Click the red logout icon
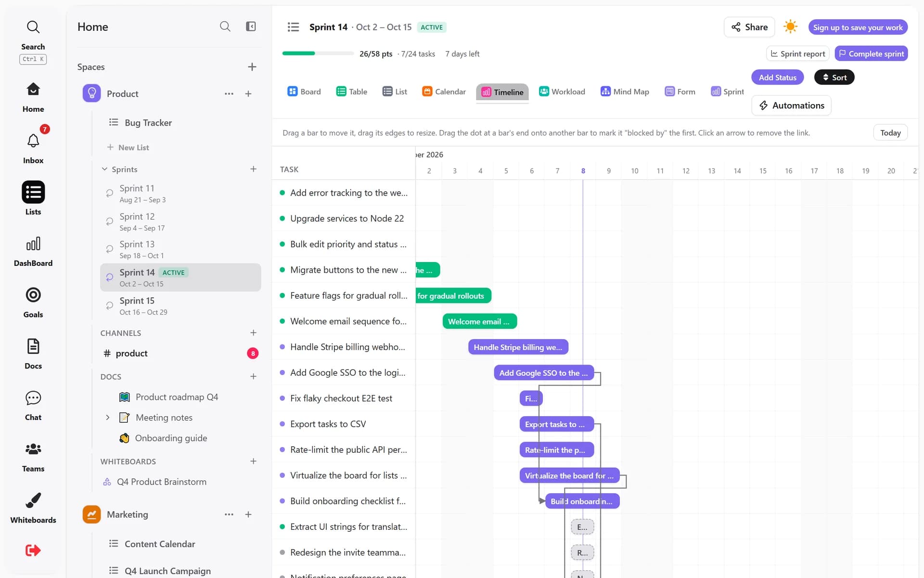Viewport: 924px width, 578px height. 33,550
